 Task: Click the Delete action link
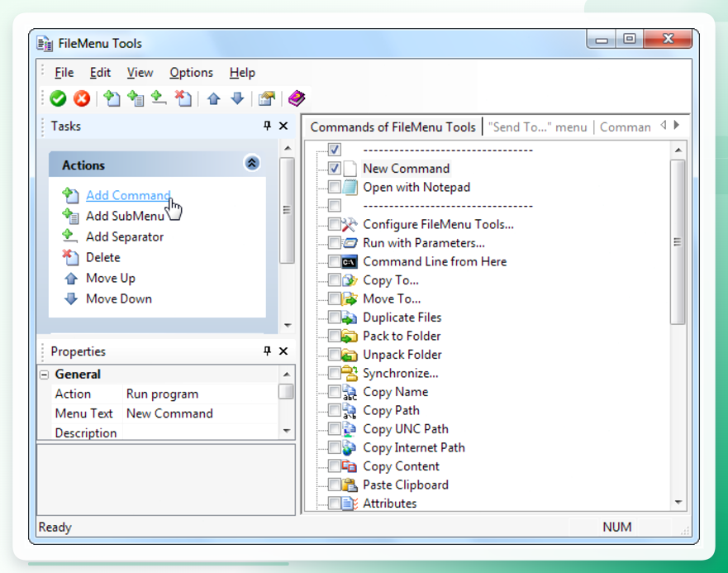pyautogui.click(x=103, y=257)
